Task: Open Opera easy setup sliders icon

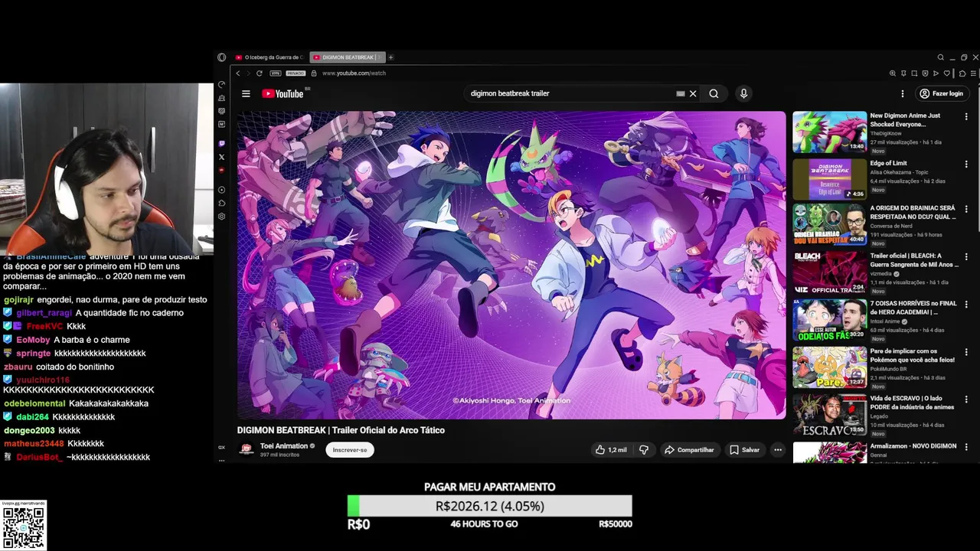Action: point(973,73)
